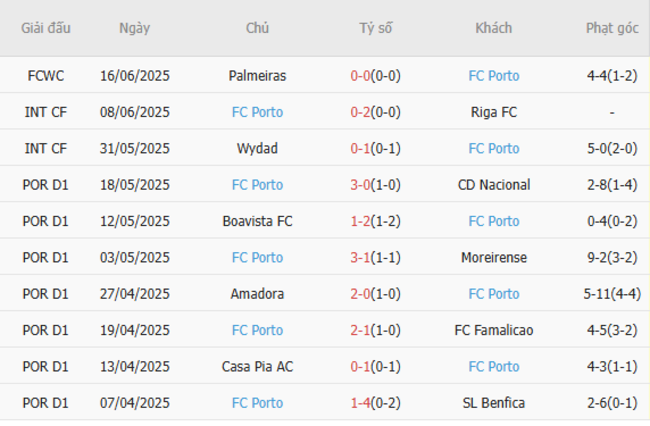Screen dimensions: 650x426
Task: Click the "Tỷ số" column header
Action: [376, 28]
